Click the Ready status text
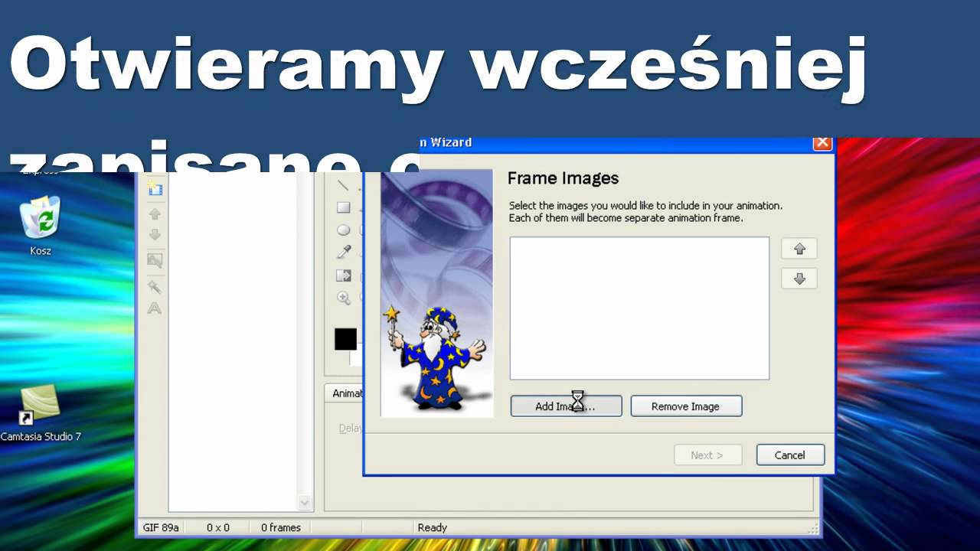980x551 pixels. pyautogui.click(x=433, y=527)
